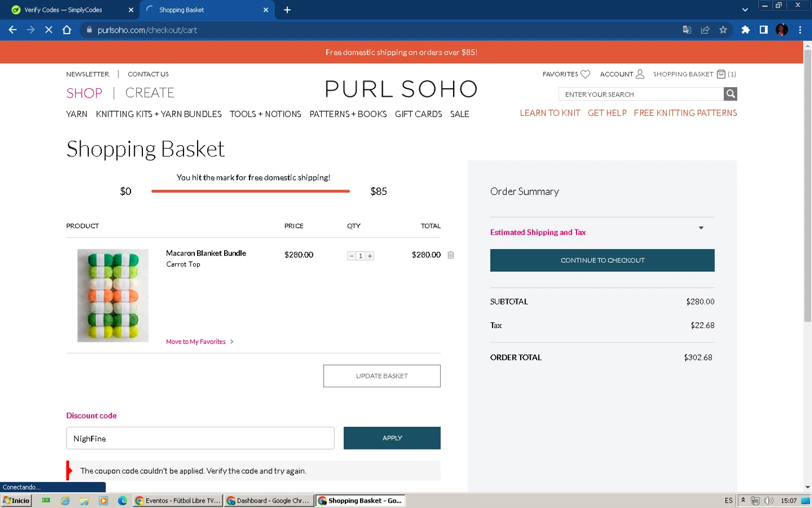Viewport: 812px width, 508px height.
Task: Open the Chrome profile avatar
Action: [782, 30]
